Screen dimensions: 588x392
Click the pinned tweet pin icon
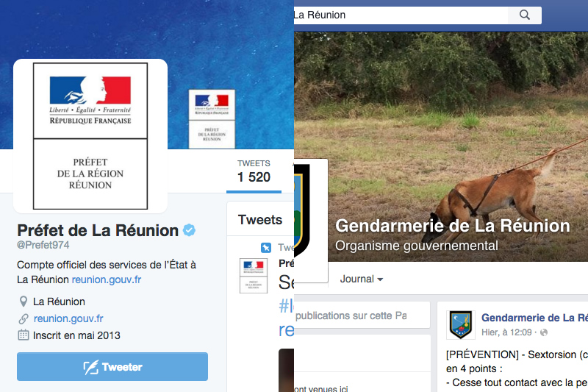click(266, 248)
